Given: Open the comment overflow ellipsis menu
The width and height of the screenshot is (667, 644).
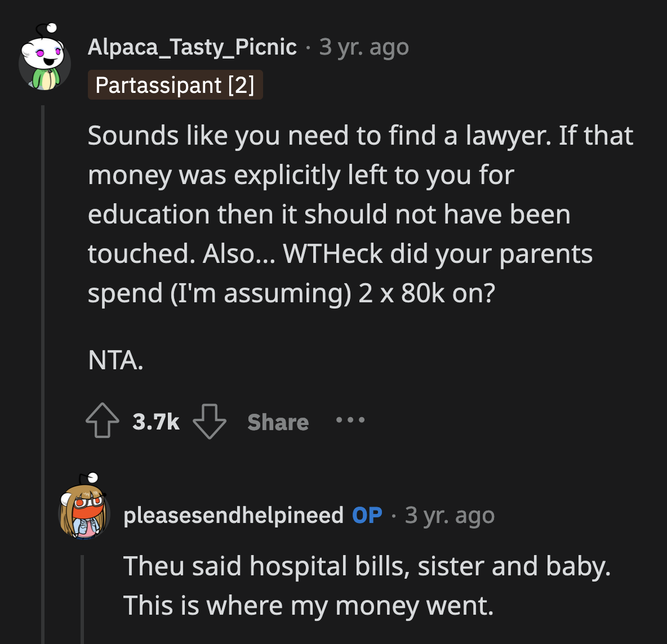Looking at the screenshot, I should (x=350, y=421).
